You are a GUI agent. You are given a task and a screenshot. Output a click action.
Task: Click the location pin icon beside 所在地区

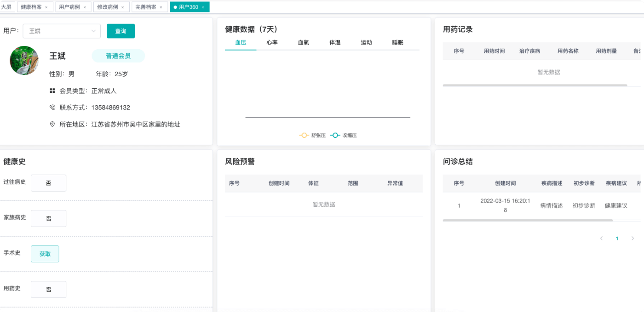coord(52,125)
